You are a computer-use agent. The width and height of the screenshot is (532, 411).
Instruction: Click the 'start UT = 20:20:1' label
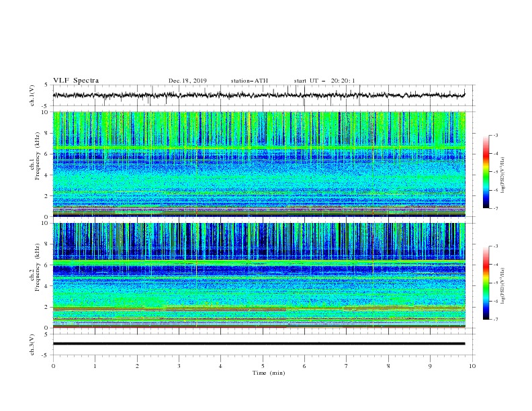tap(324, 81)
